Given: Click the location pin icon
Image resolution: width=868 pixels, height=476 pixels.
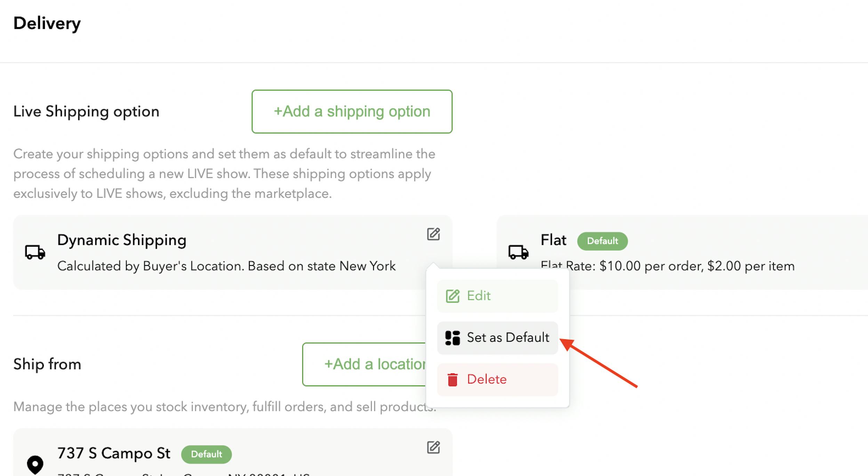Looking at the screenshot, I should [x=35, y=464].
